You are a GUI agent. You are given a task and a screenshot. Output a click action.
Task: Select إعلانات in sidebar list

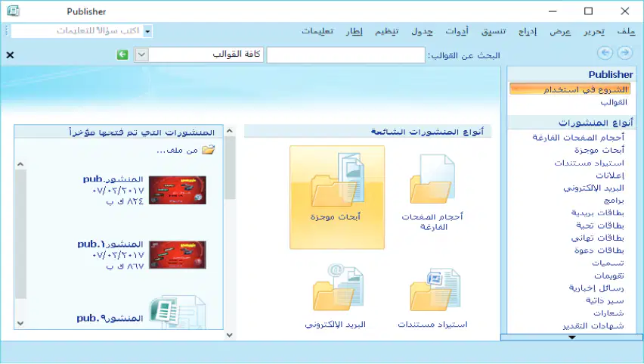click(x=610, y=176)
